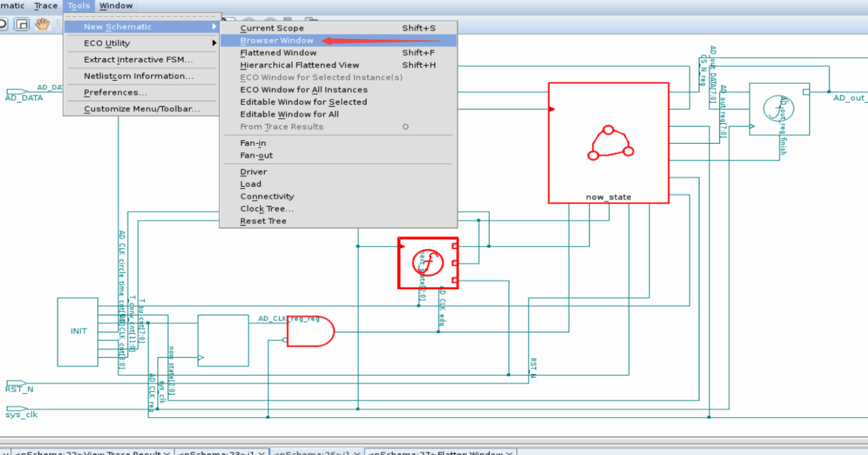Expand the ECO Utility submenu
Viewport: 868px width, 455px height.
(107, 43)
